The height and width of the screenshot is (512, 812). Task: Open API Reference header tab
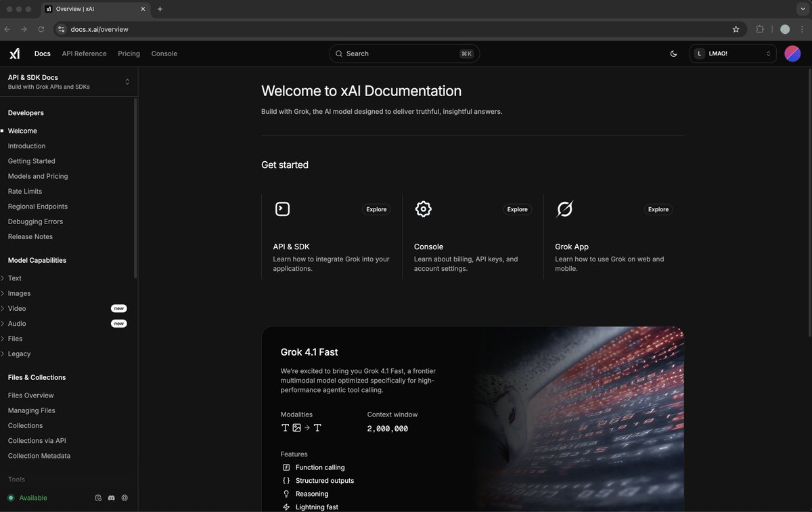[84, 54]
